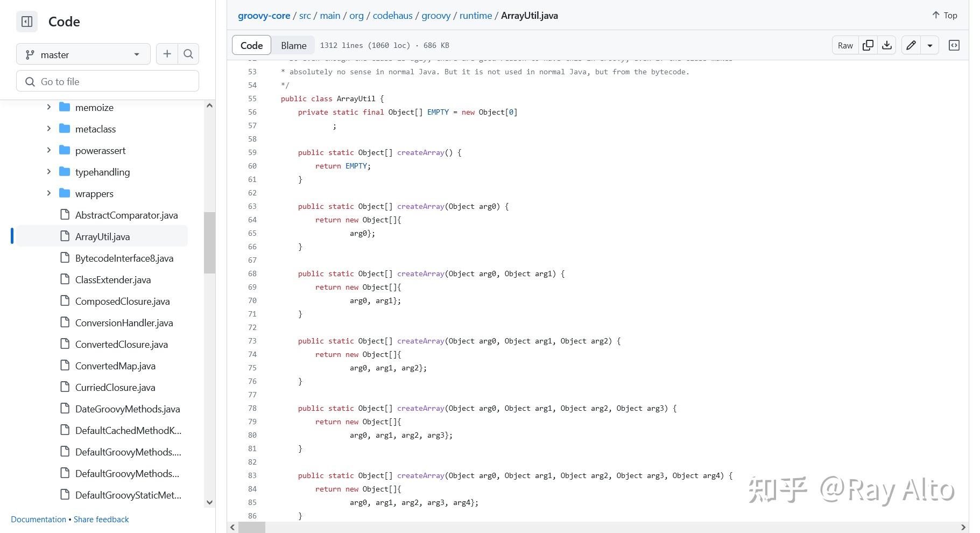Open the code symbols panel
This screenshot has height=533, width=980.
point(954,45)
